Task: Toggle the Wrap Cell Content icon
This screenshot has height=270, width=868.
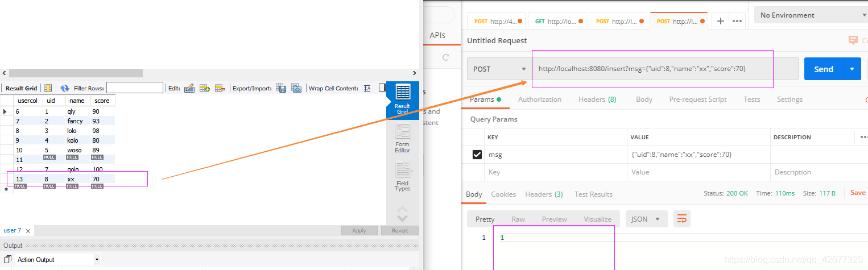Action: tap(367, 88)
